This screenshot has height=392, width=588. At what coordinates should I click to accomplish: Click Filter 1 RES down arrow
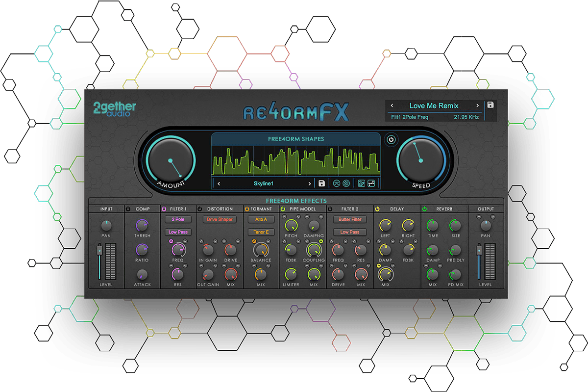point(185,266)
